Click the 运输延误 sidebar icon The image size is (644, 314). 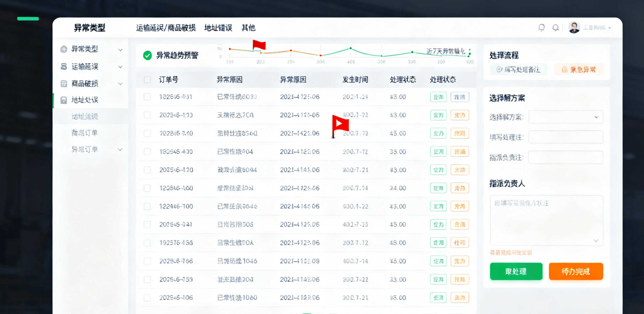tap(64, 66)
